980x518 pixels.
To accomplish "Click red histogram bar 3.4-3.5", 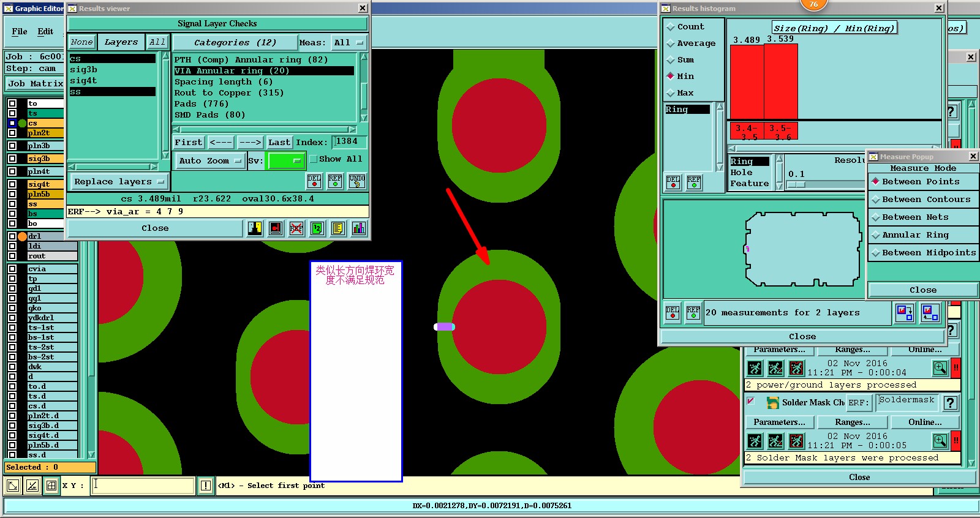I will point(747,81).
